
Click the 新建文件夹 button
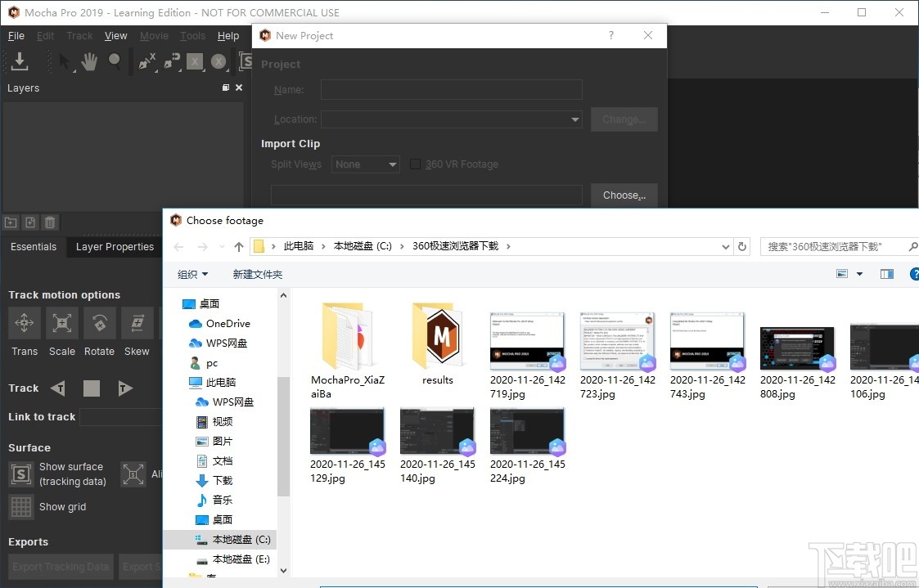click(x=257, y=274)
